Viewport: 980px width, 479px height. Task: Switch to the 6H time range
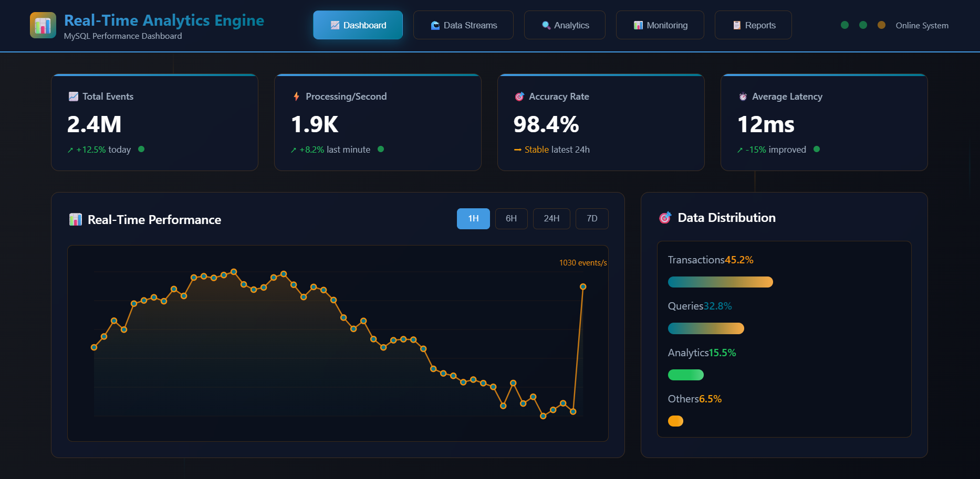pyautogui.click(x=511, y=218)
